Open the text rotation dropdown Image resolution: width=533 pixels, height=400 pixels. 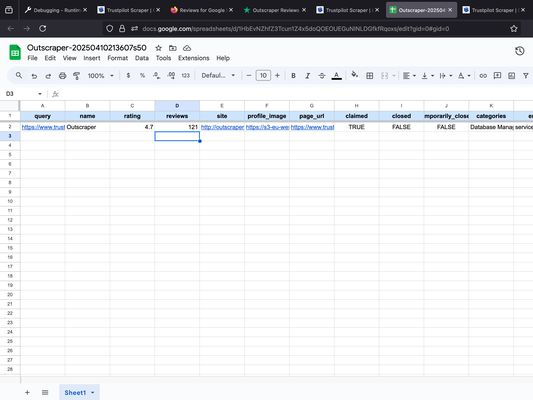pos(464,75)
